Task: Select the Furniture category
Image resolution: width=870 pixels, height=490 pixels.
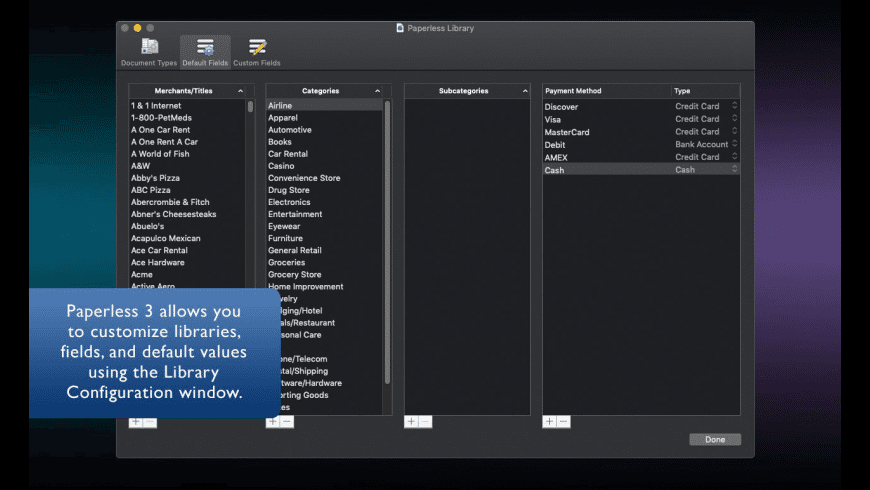Action: 324,239
